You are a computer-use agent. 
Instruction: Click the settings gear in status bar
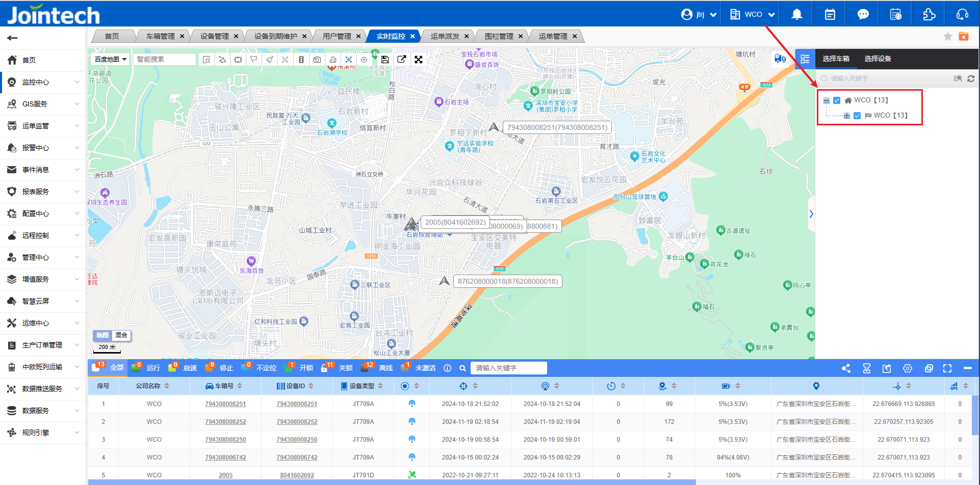coord(908,368)
